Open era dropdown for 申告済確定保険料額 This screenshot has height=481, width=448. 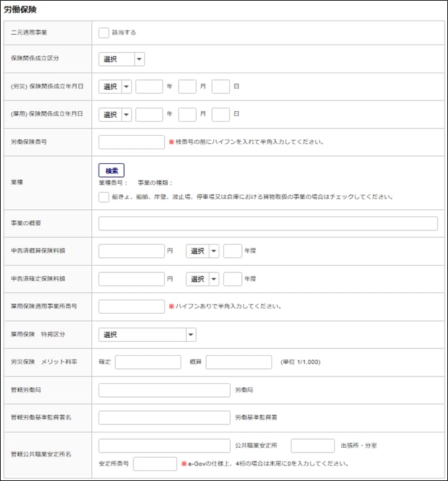click(x=202, y=278)
